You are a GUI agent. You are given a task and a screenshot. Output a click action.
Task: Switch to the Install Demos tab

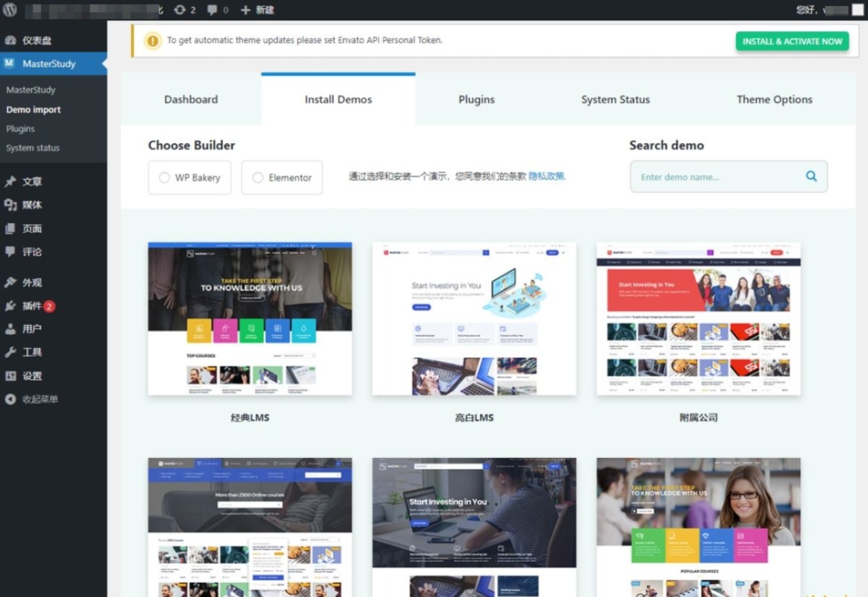tap(338, 100)
